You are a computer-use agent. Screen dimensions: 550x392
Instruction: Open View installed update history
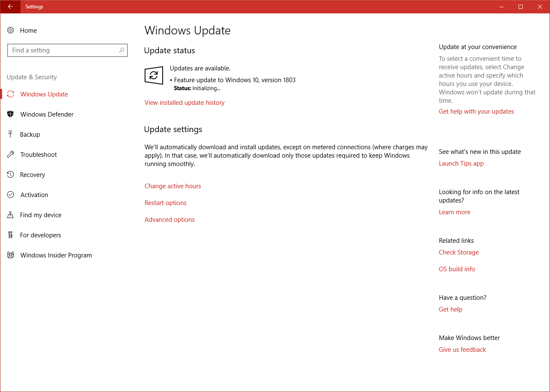pyautogui.click(x=184, y=103)
